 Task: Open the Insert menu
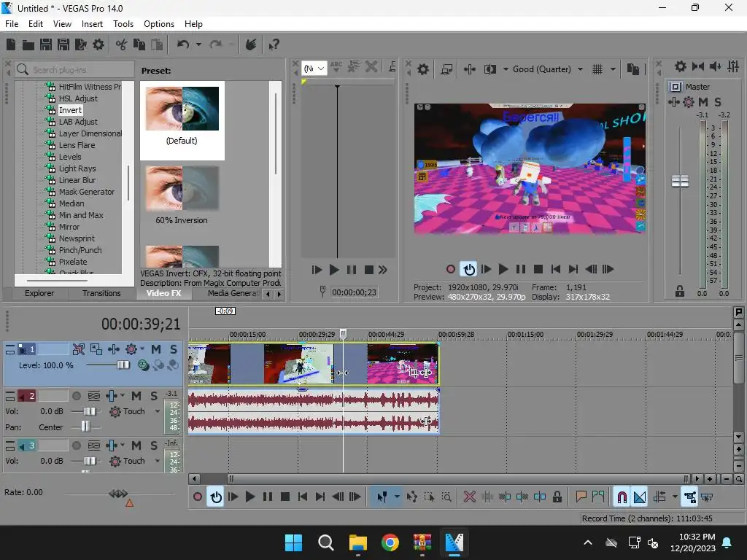pos(92,24)
